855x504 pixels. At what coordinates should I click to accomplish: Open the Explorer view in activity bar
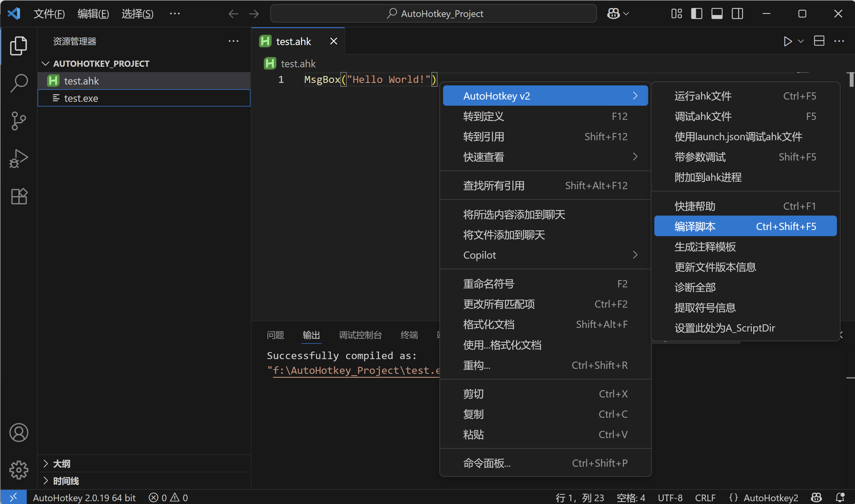click(19, 46)
